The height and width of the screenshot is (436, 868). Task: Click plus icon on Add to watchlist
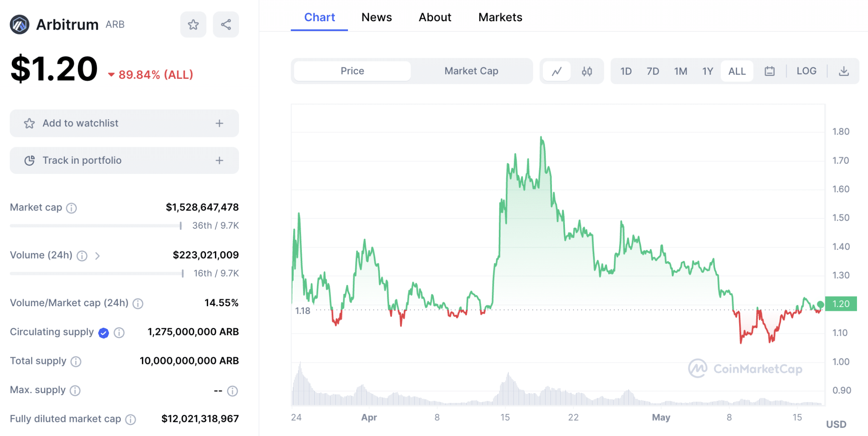tap(219, 123)
